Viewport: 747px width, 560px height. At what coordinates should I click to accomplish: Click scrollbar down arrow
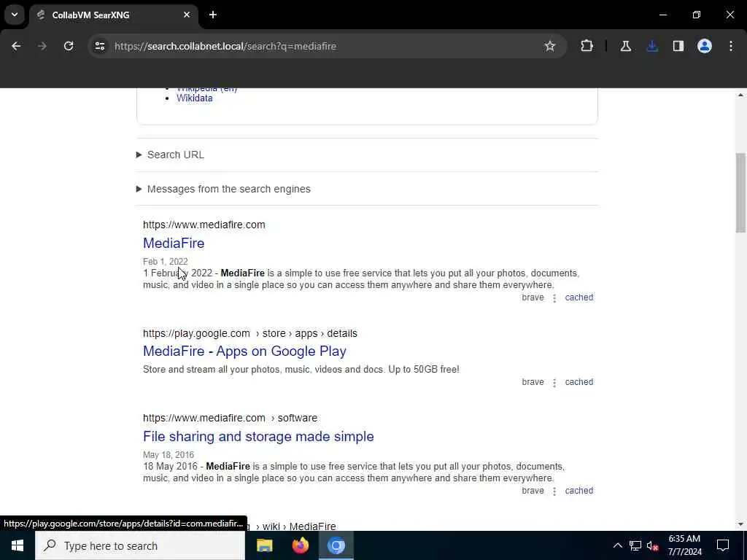click(740, 524)
